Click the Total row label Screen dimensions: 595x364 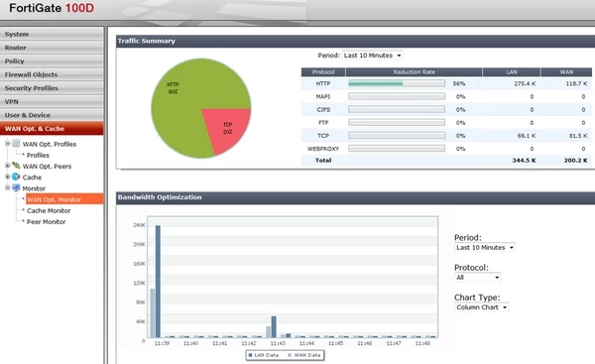323,161
